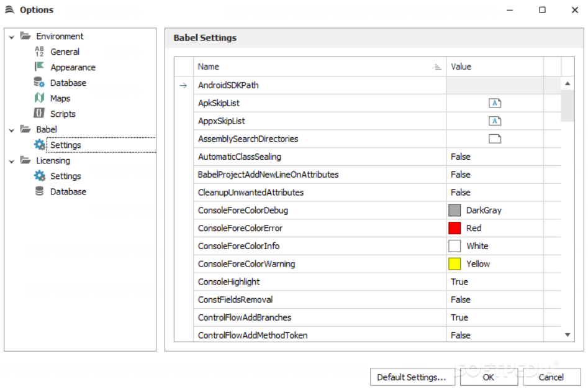Click the General icon under Environment

point(39,52)
